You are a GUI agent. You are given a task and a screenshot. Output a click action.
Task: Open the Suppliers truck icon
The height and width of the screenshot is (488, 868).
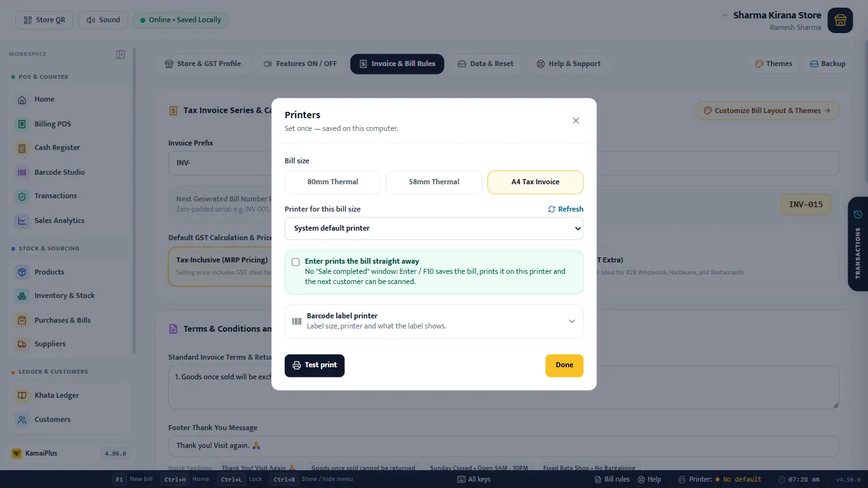click(22, 344)
